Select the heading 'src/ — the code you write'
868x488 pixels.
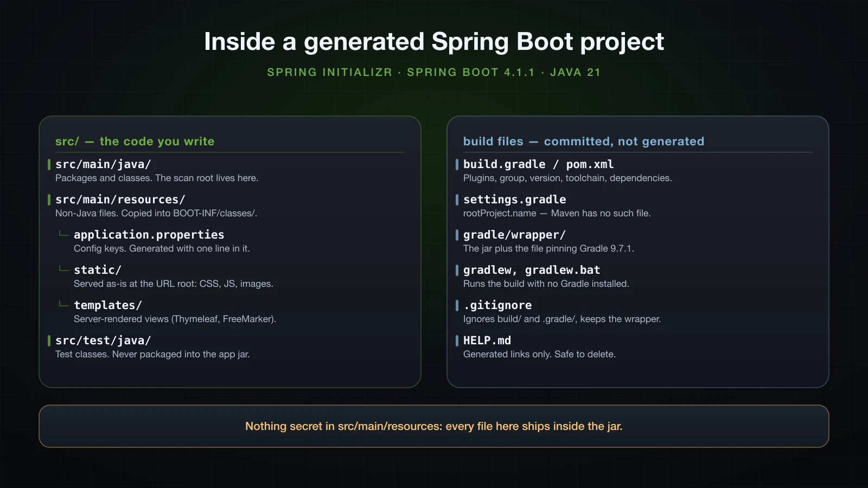[135, 142]
